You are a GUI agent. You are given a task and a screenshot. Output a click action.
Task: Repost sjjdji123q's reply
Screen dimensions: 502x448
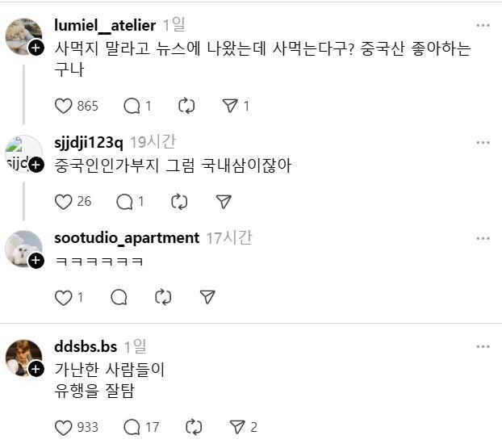click(x=180, y=202)
